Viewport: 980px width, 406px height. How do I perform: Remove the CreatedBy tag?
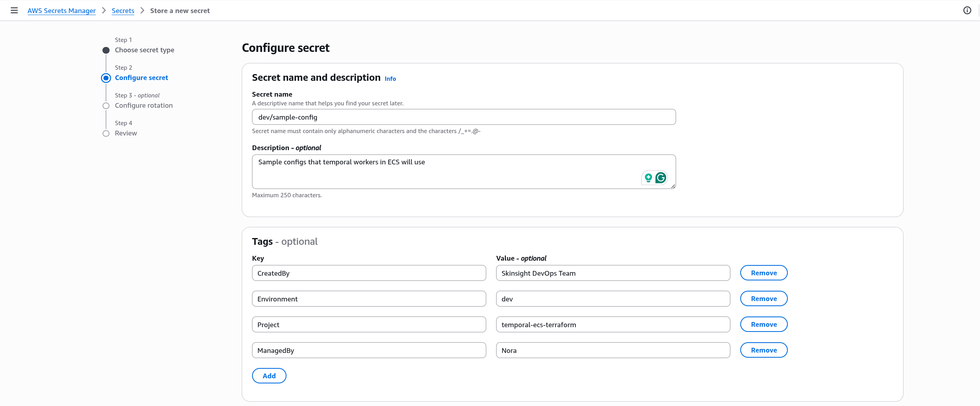(763, 273)
